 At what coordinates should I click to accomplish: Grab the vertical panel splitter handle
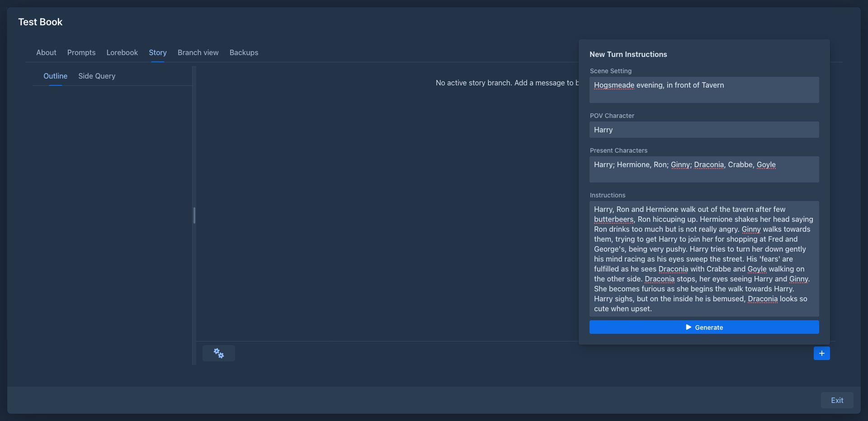click(194, 215)
